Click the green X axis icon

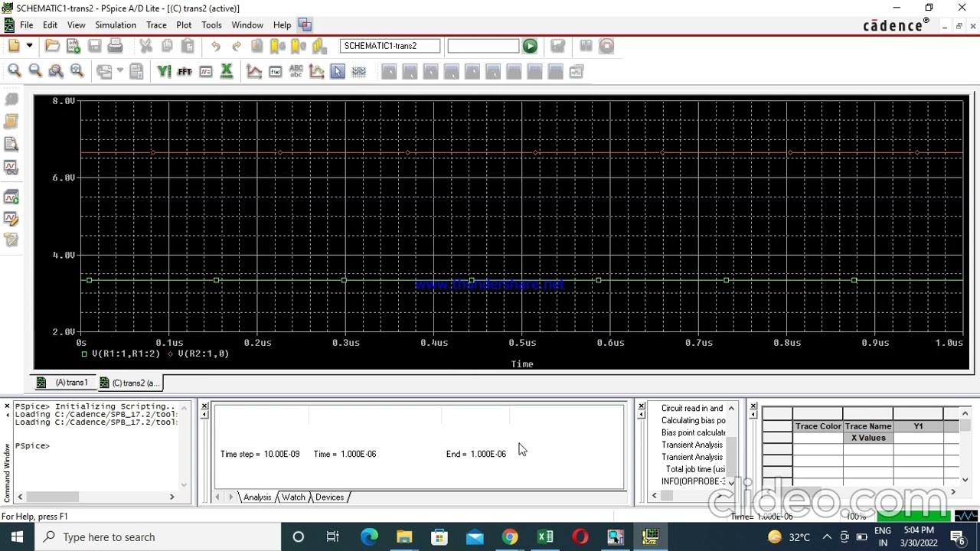click(227, 71)
